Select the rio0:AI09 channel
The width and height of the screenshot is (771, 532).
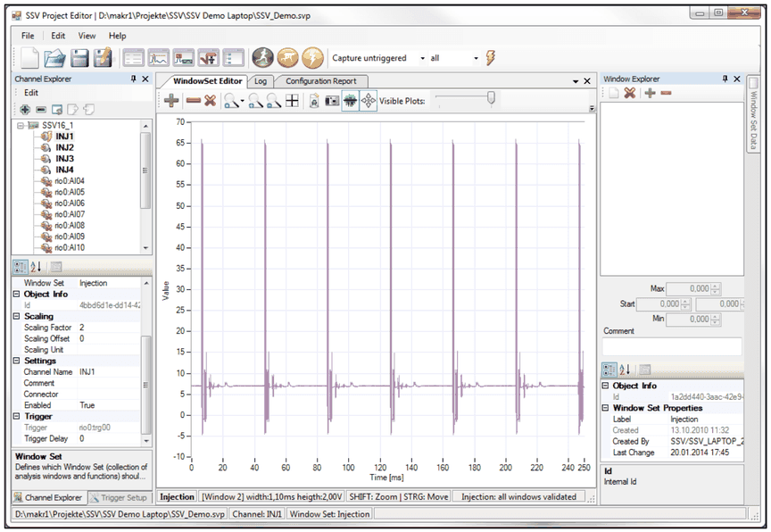pyautogui.click(x=70, y=237)
